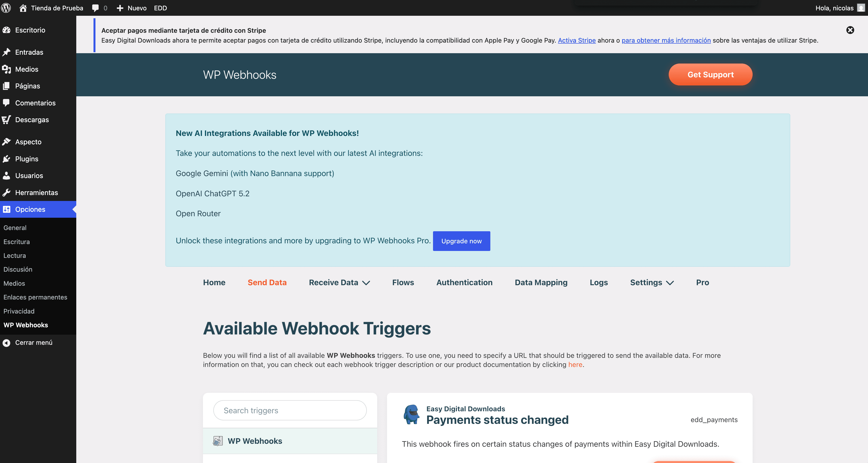This screenshot has width=868, height=463.
Task: Click the WordPress logo in the admin bar
Action: [6, 8]
